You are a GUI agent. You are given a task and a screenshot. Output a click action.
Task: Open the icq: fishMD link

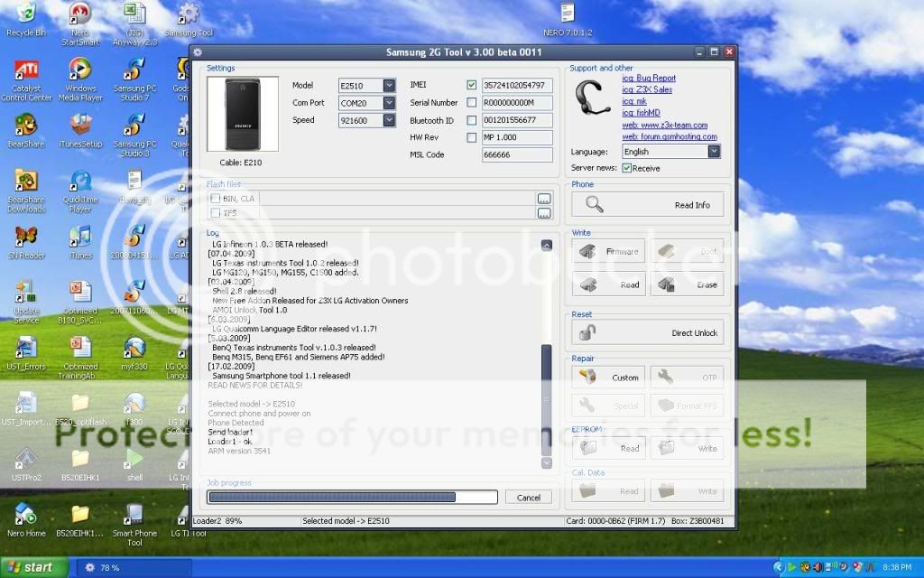(x=642, y=113)
